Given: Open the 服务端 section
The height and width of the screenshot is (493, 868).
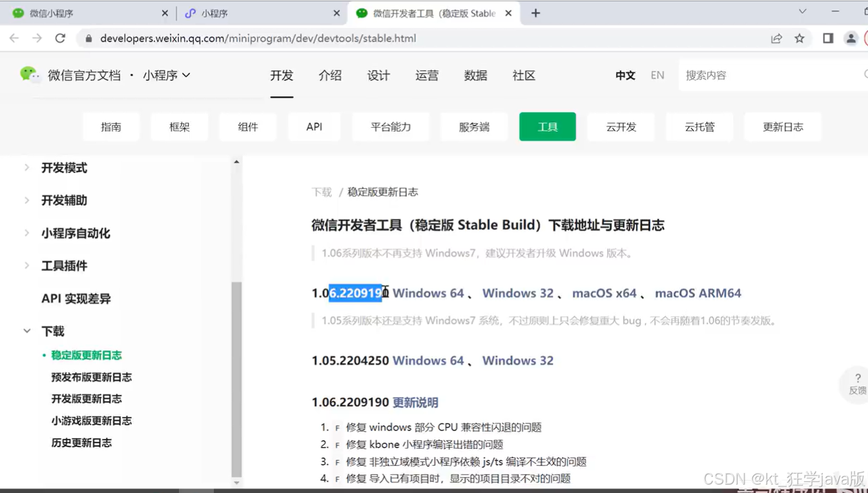Looking at the screenshot, I should (474, 126).
